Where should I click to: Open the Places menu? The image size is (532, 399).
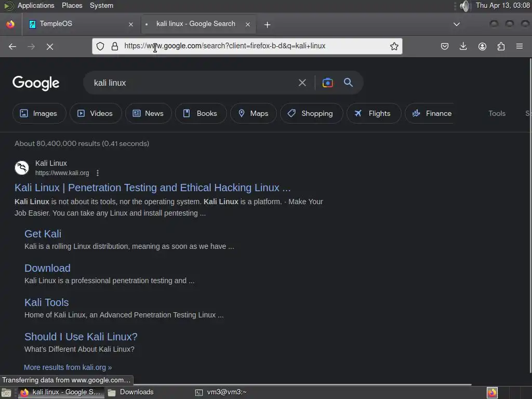pos(72,5)
